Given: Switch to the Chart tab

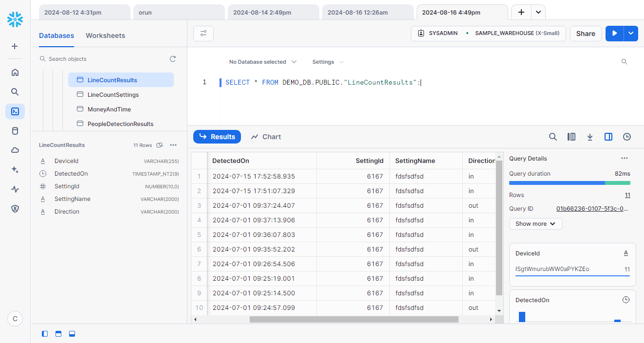Looking at the screenshot, I should coord(266,137).
